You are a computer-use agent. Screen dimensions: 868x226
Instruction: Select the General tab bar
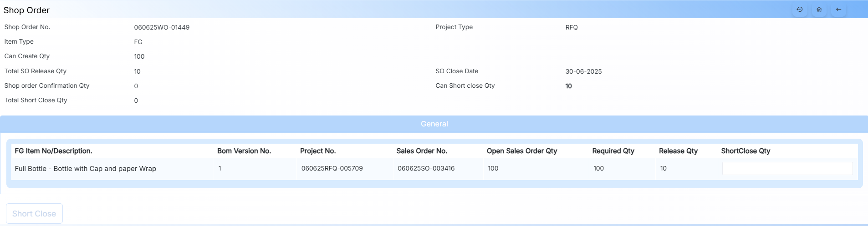click(434, 124)
